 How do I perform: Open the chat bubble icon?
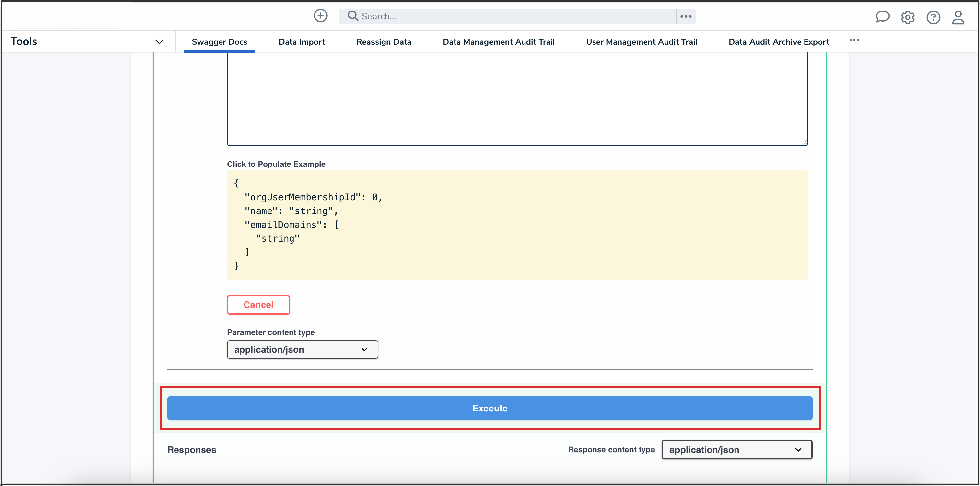coord(882,17)
